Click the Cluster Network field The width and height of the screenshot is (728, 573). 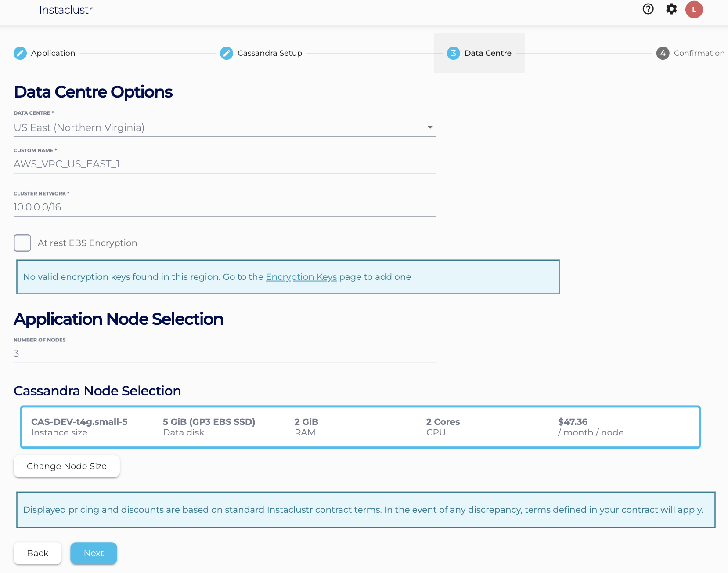click(x=224, y=207)
